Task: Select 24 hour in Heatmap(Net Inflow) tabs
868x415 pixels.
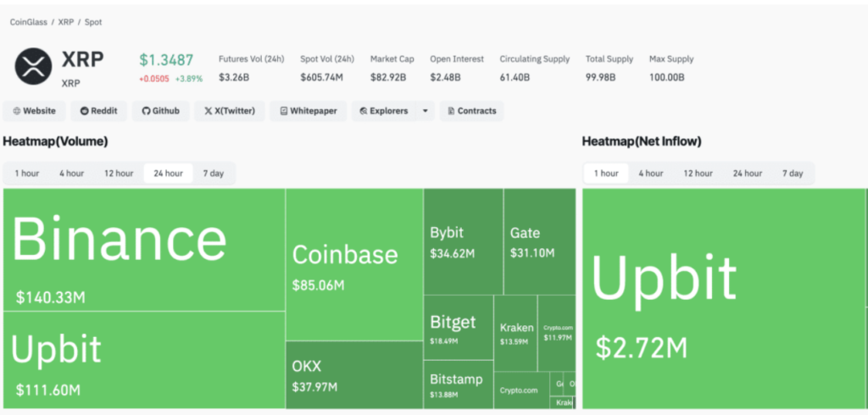Action: [748, 173]
